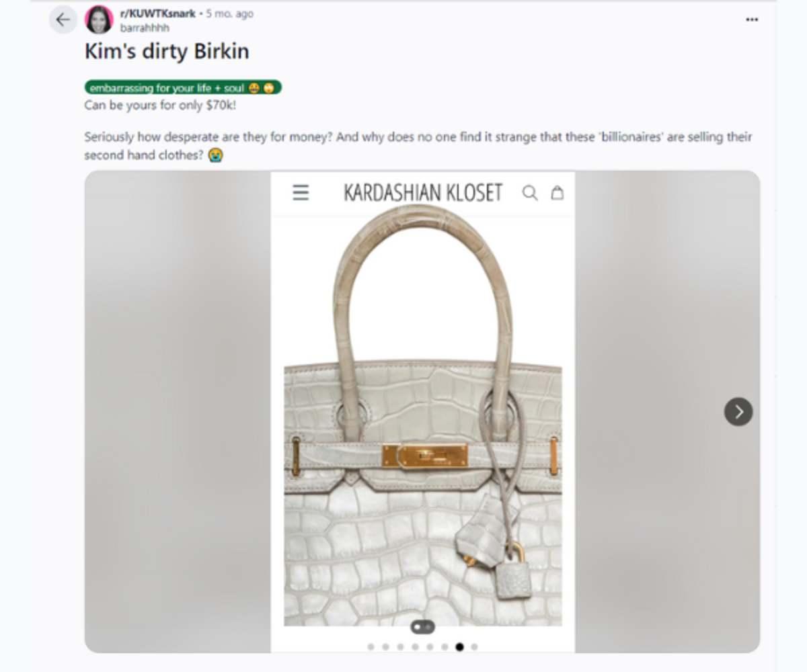Select the currently active black carousel dot
Image resolution: width=807 pixels, height=672 pixels.
pos(460,647)
